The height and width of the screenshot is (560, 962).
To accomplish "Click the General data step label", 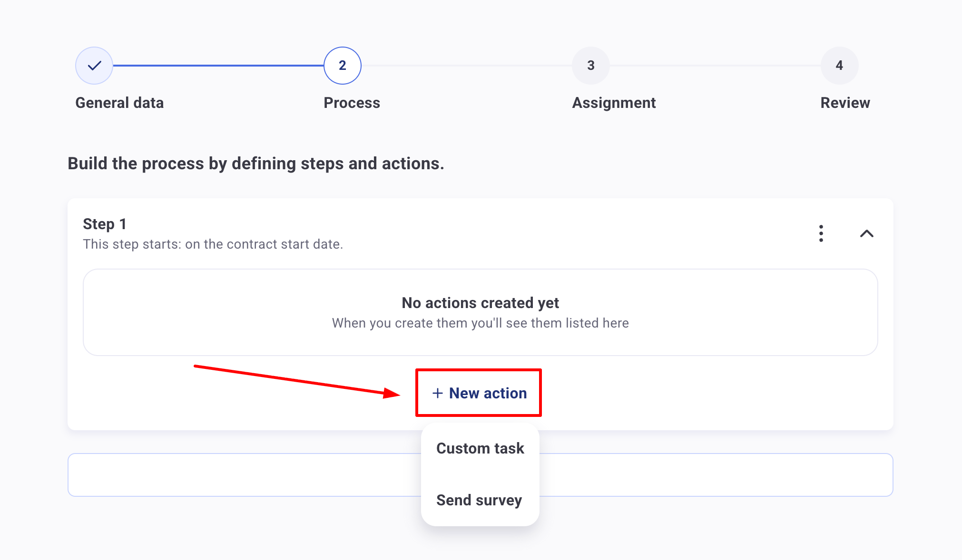I will [x=119, y=103].
